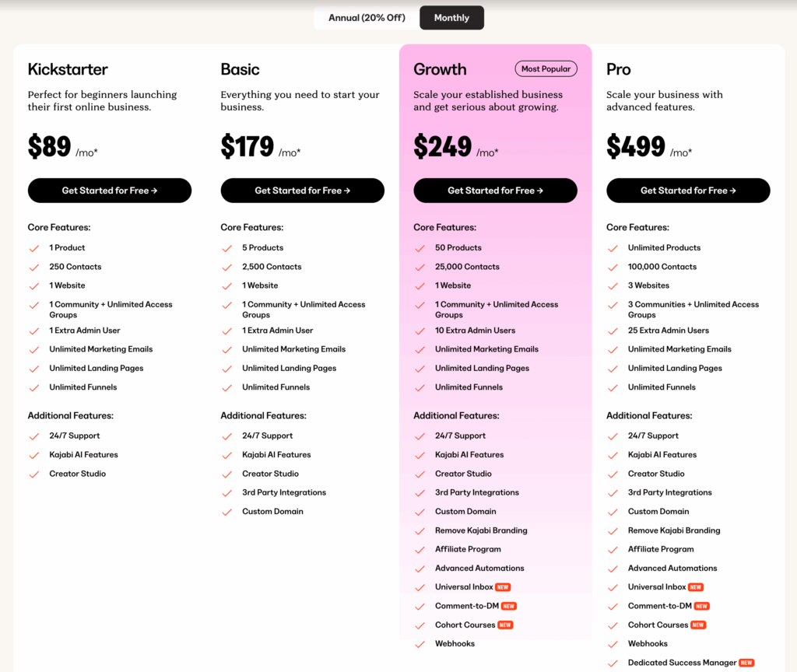Click Kajabi AI Features in the Basic plan
The image size is (797, 672).
click(x=276, y=455)
